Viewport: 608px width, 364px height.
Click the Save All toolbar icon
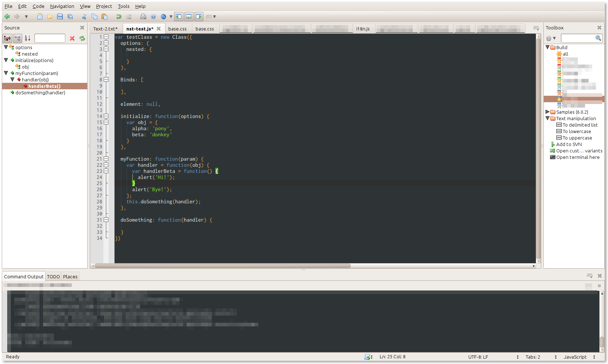[70, 16]
